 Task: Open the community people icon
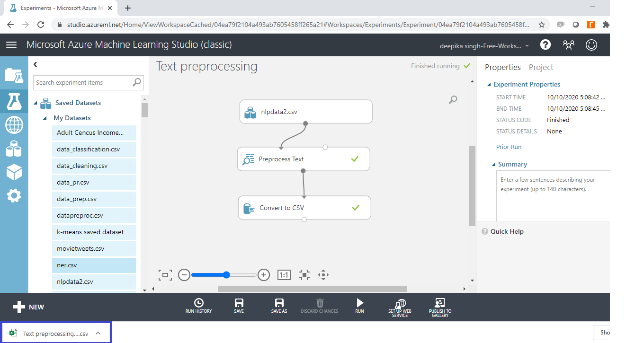point(568,45)
